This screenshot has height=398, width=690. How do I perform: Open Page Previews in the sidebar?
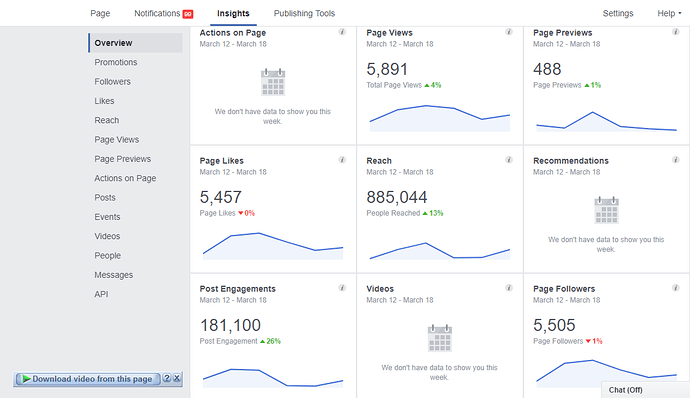pos(122,159)
